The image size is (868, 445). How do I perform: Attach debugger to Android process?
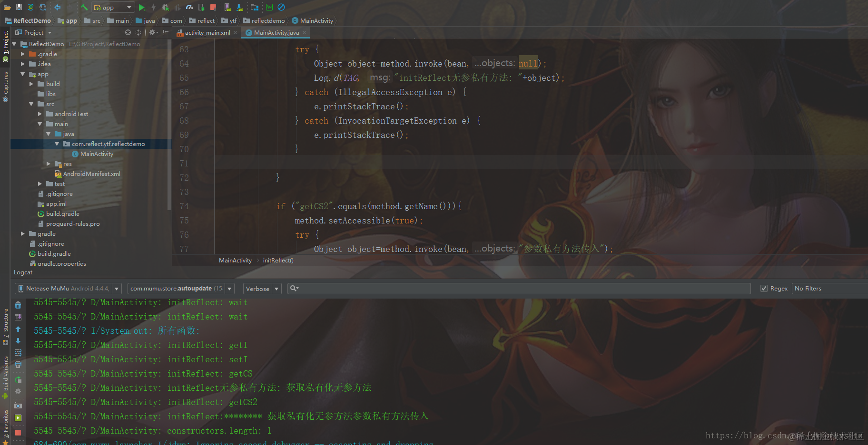(201, 7)
